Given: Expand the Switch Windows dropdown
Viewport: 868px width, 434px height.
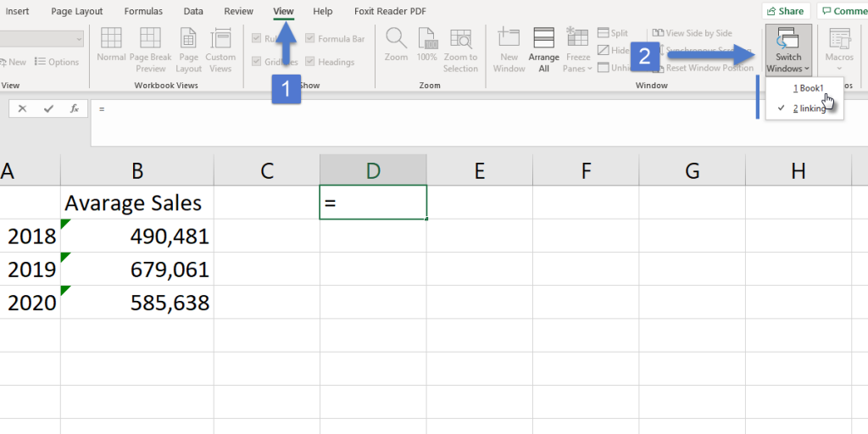Looking at the screenshot, I should tap(787, 51).
